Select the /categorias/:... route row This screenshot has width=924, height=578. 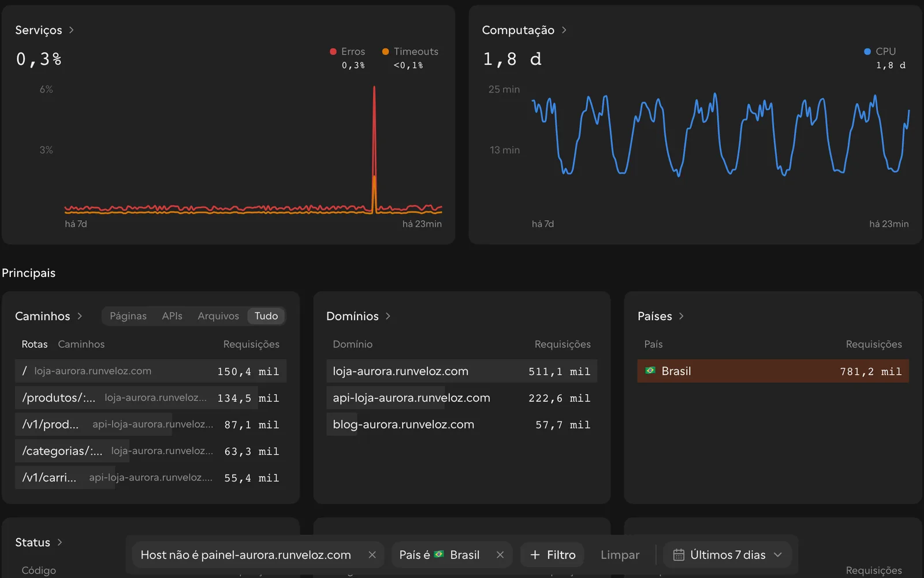150,451
